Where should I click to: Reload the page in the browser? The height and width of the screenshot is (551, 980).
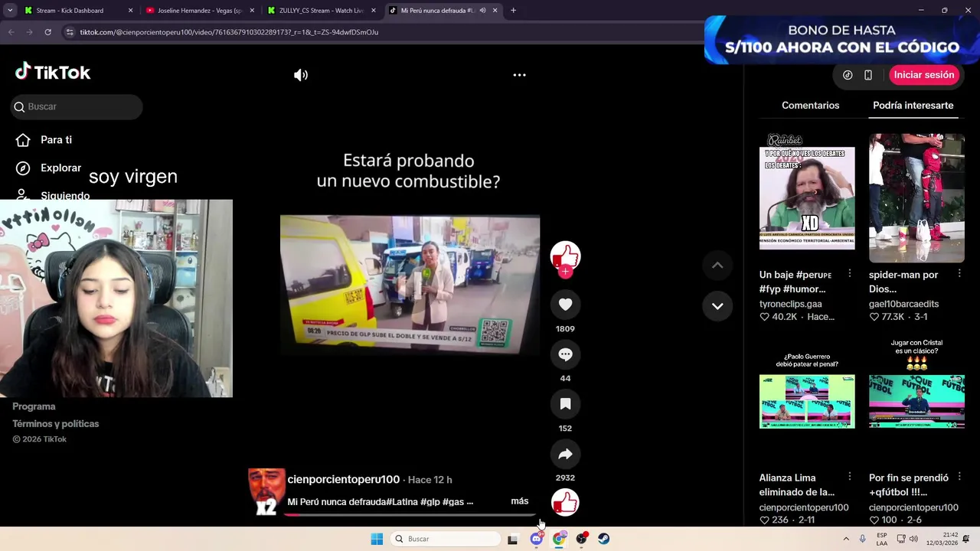47,32
